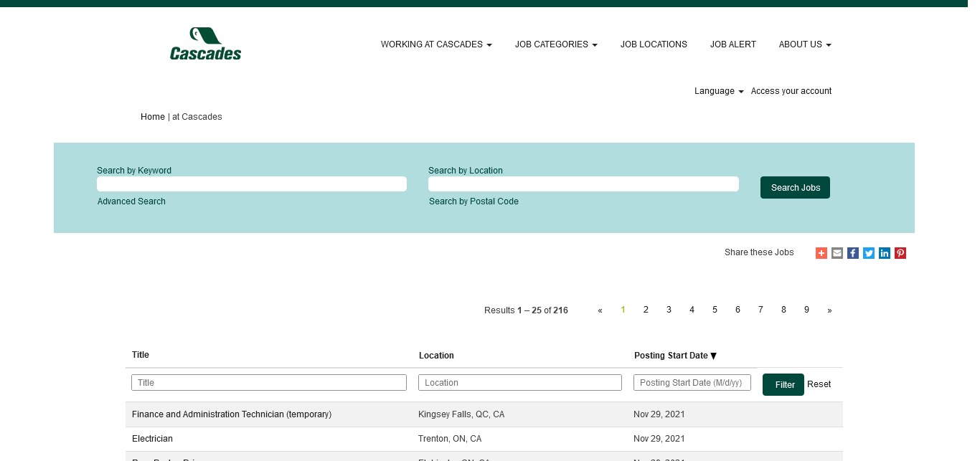Screen dimensions: 980x461
Task: Open the Electrician job posting
Action: click(x=152, y=439)
